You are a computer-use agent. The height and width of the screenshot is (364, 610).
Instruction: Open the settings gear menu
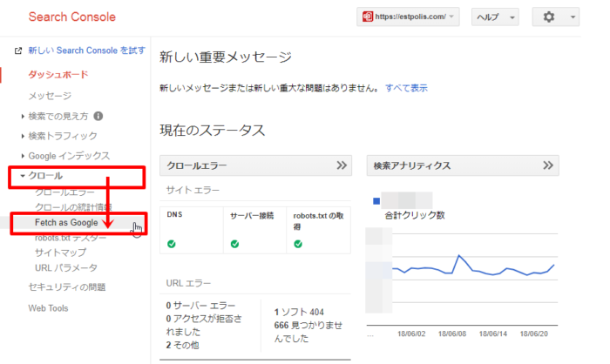(x=548, y=17)
